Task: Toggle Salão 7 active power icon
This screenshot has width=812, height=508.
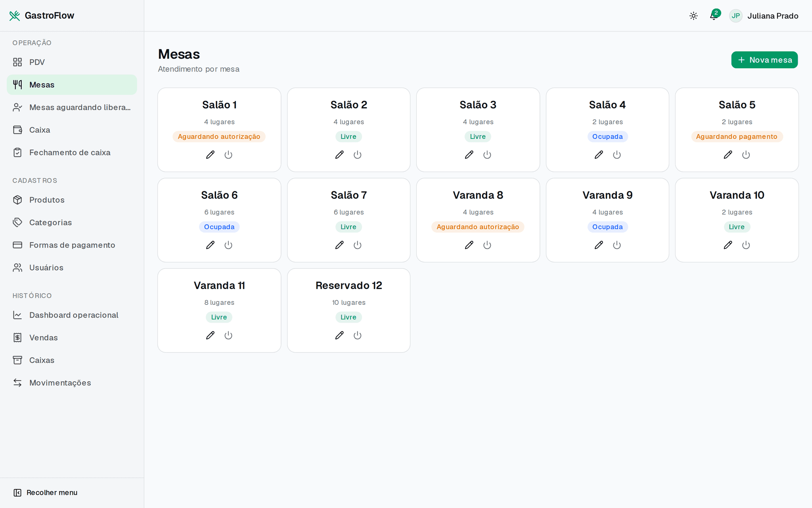Action: click(358, 245)
